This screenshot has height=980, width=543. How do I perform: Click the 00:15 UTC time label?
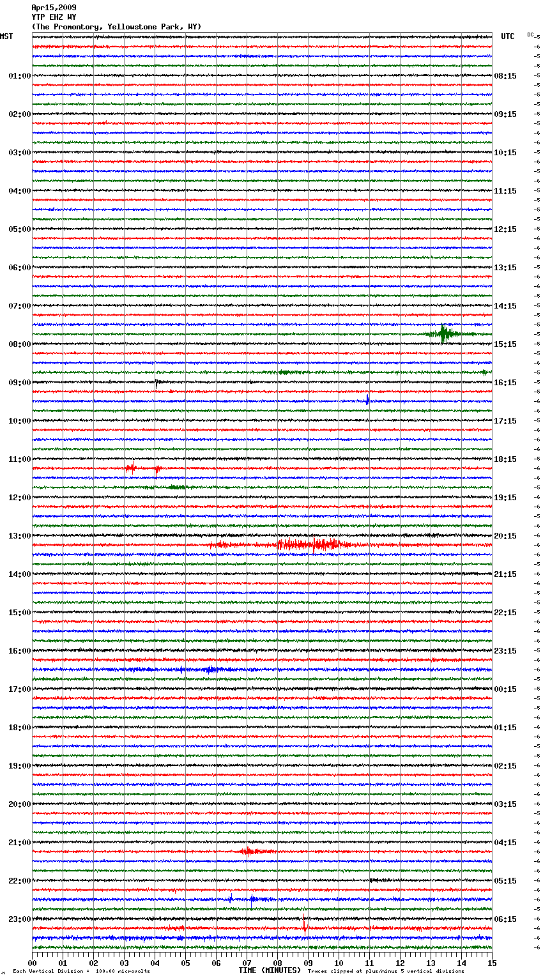point(505,689)
